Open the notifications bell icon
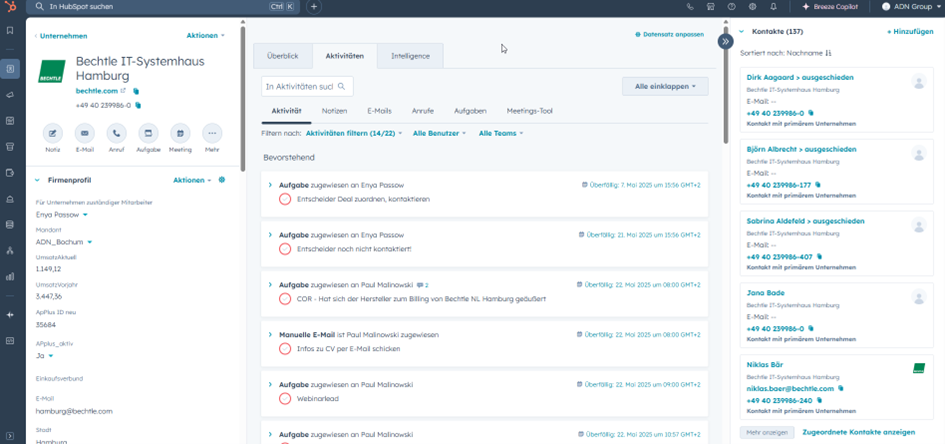 (x=773, y=7)
